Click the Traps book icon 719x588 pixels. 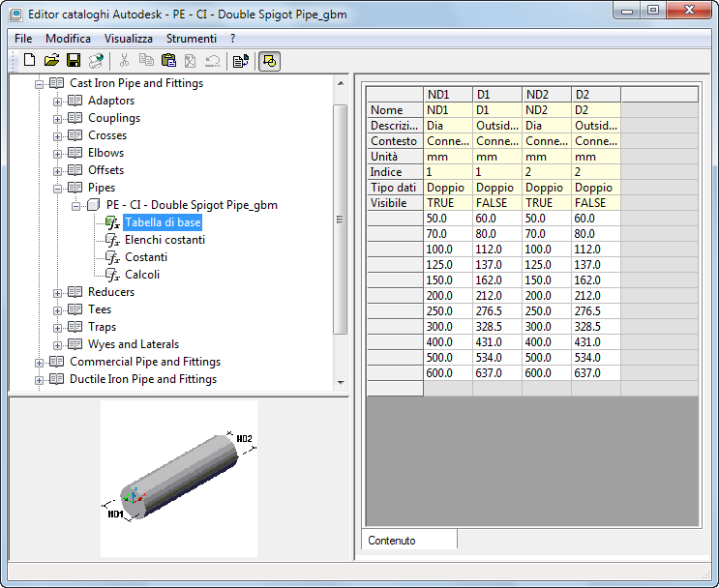point(75,327)
